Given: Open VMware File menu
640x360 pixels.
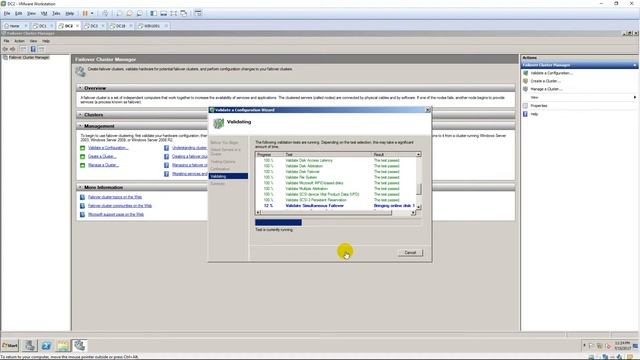Looking at the screenshot, I should 7,13.
